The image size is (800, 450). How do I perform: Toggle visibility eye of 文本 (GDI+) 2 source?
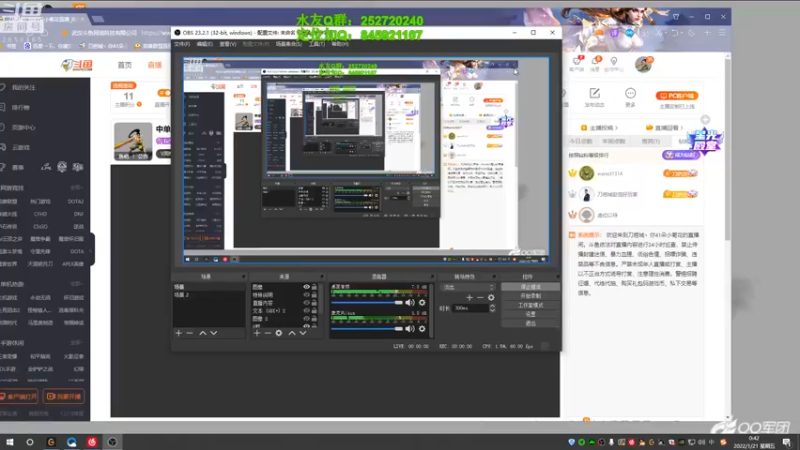[x=306, y=311]
